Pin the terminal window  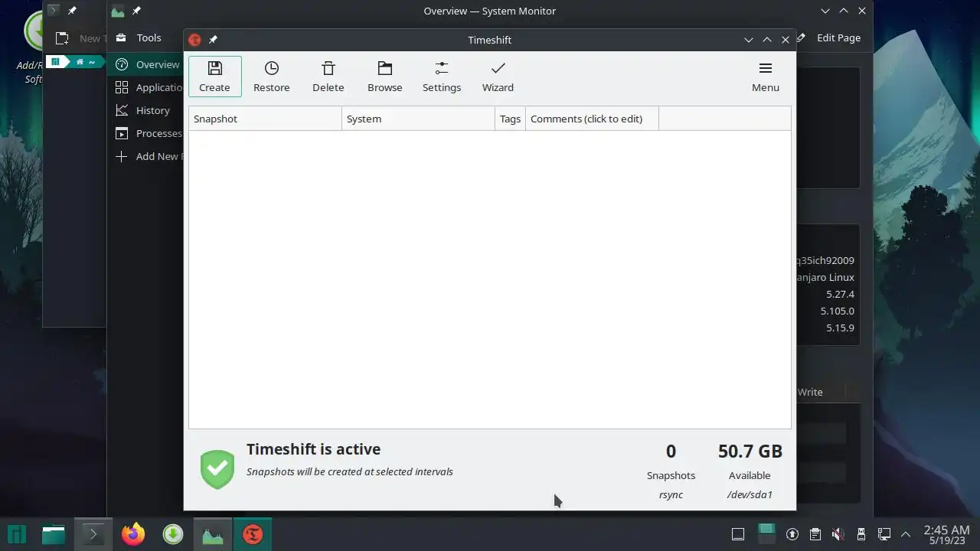click(72, 11)
